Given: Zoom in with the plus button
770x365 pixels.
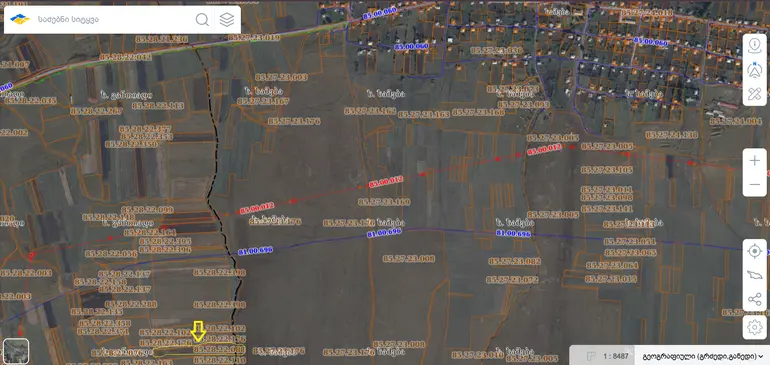Looking at the screenshot, I should pyautogui.click(x=754, y=161).
